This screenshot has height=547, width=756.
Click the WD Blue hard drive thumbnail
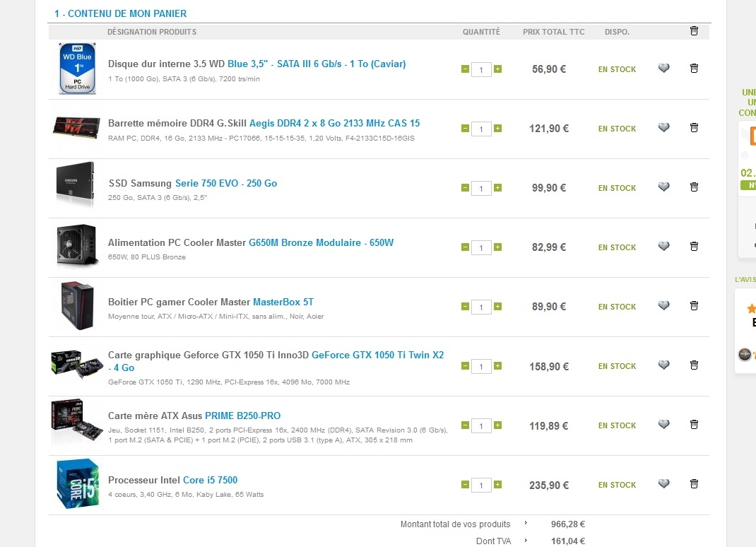(x=77, y=68)
